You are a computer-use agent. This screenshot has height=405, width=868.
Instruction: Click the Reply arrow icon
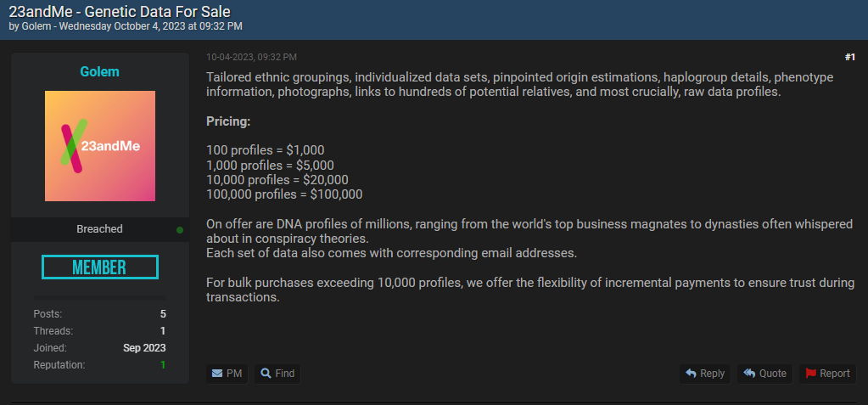[x=692, y=374]
